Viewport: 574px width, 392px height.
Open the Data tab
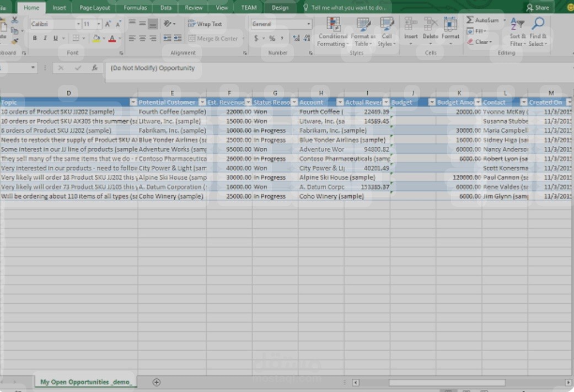point(165,8)
